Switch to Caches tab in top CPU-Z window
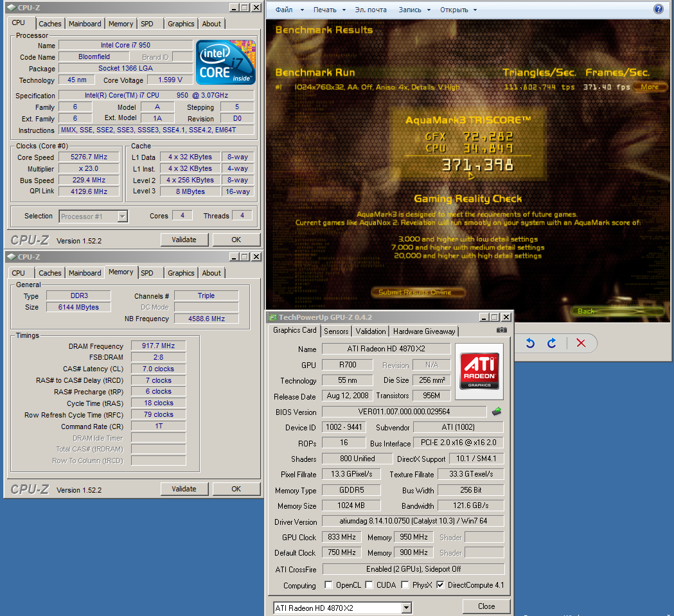This screenshot has width=674, height=616. click(50, 24)
